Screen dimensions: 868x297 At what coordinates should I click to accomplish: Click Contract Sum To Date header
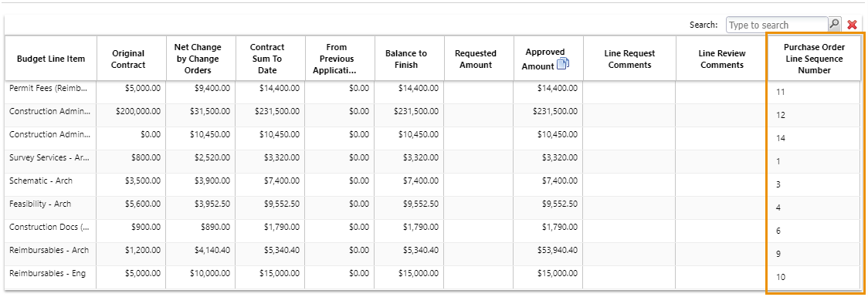point(270,59)
